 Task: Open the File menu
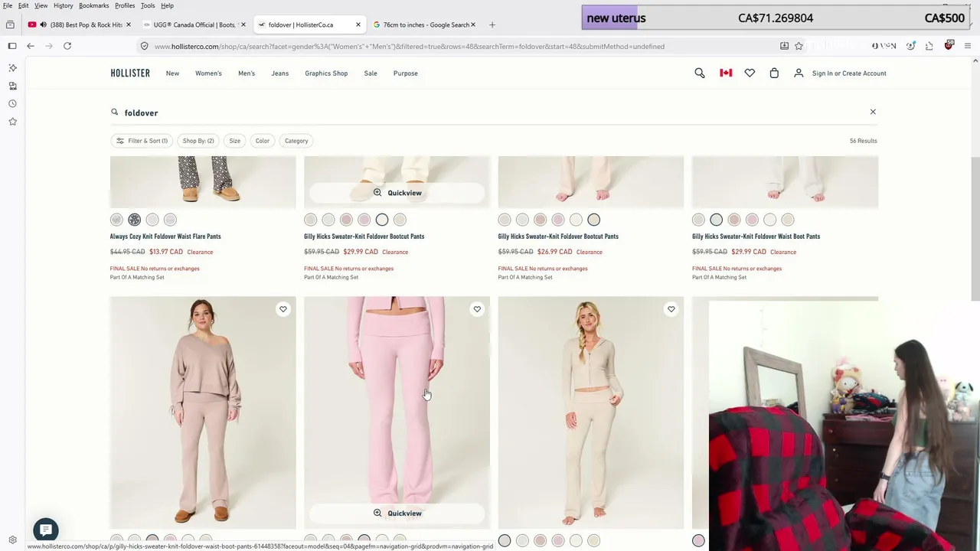point(8,5)
